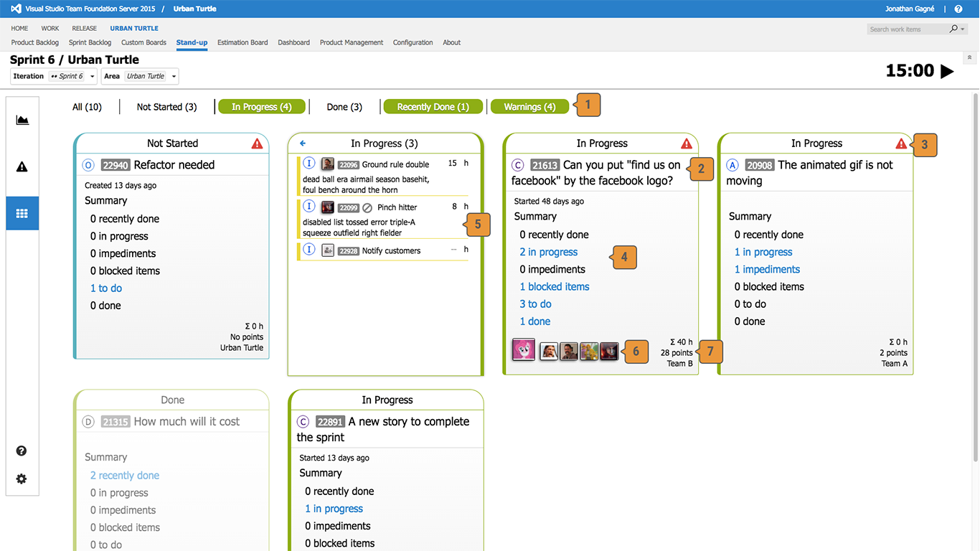Open help from the sidebar question icon
This screenshot has height=551, width=980.
point(22,451)
